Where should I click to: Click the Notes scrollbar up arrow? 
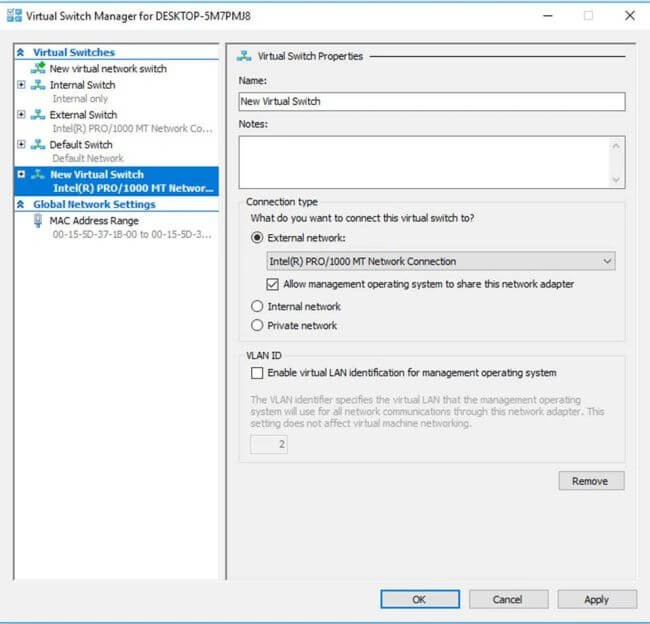pyautogui.click(x=616, y=146)
